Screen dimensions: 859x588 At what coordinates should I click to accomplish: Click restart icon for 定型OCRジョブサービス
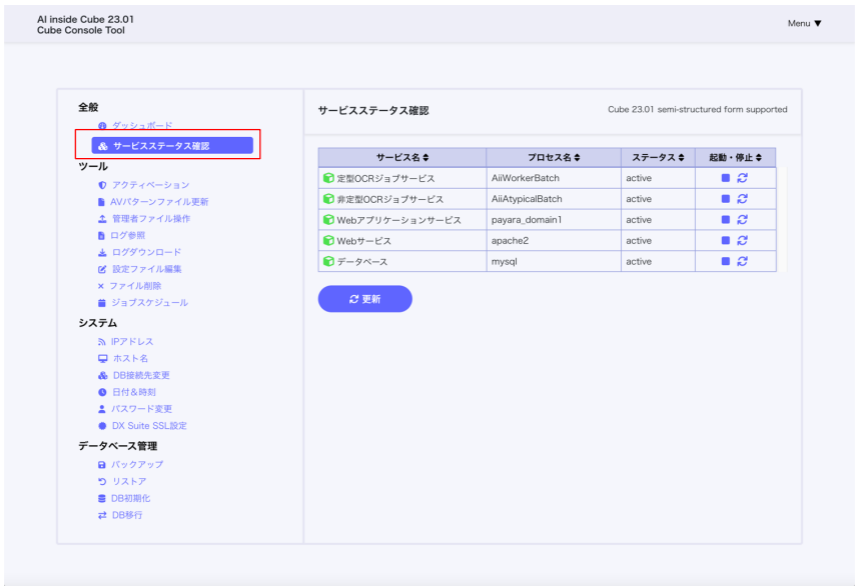tap(742, 178)
